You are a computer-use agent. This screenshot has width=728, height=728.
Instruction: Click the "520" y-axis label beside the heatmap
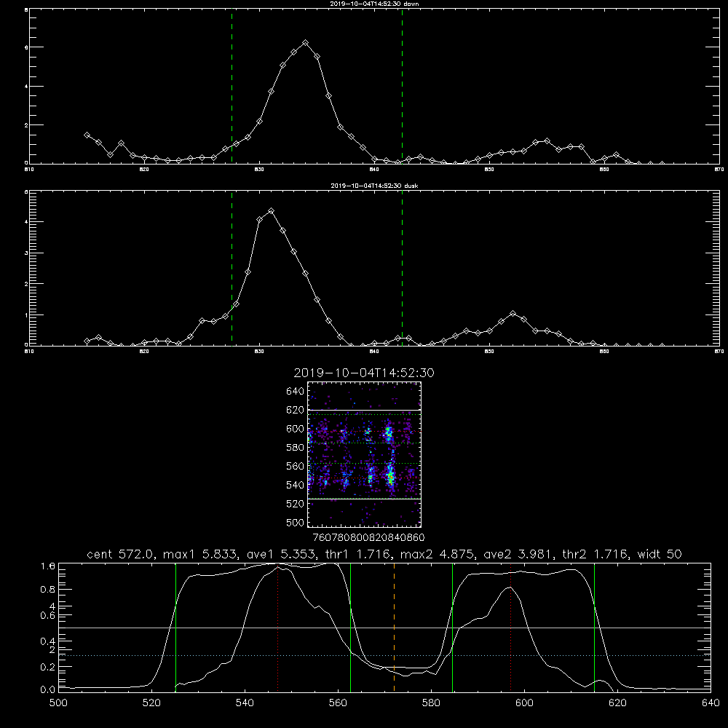coord(296,504)
